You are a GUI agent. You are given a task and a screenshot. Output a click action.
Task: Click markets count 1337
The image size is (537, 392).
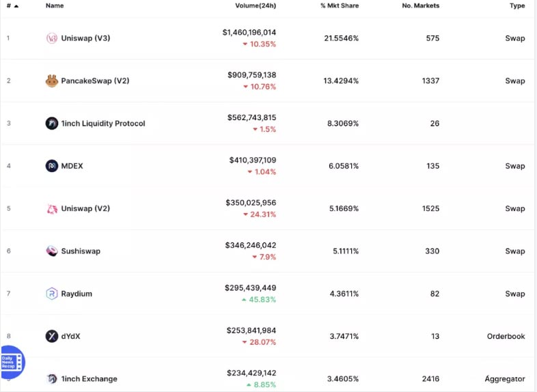pyautogui.click(x=431, y=81)
